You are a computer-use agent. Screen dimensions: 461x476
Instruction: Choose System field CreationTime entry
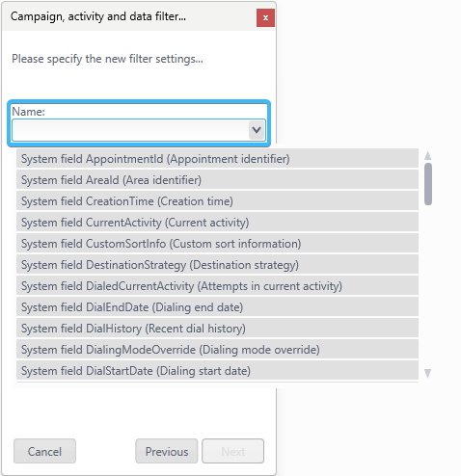pos(217,200)
